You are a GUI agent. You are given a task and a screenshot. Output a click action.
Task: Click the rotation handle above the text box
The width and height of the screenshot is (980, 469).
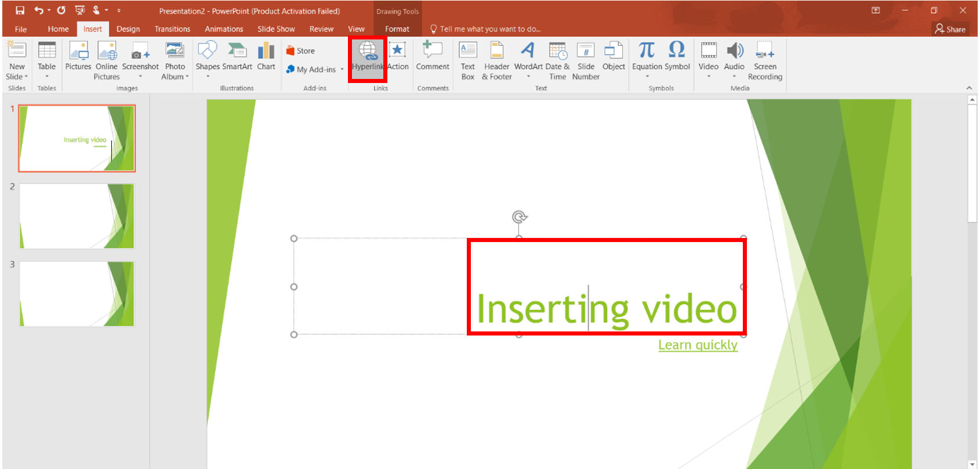pos(519,217)
